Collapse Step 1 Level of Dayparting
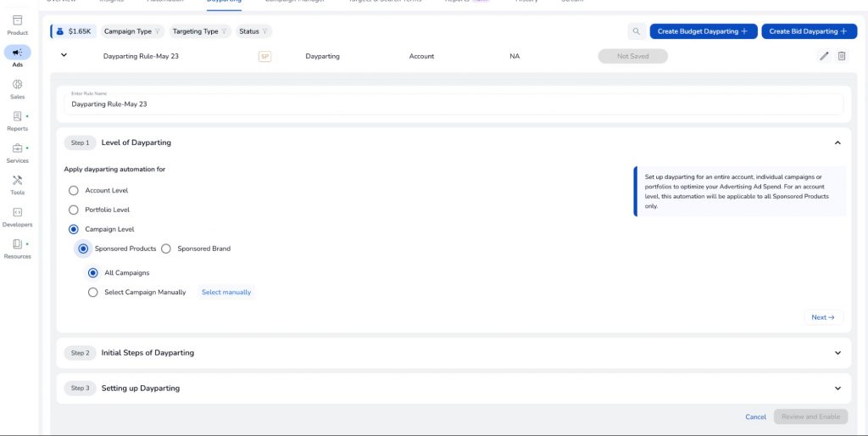 tap(837, 143)
